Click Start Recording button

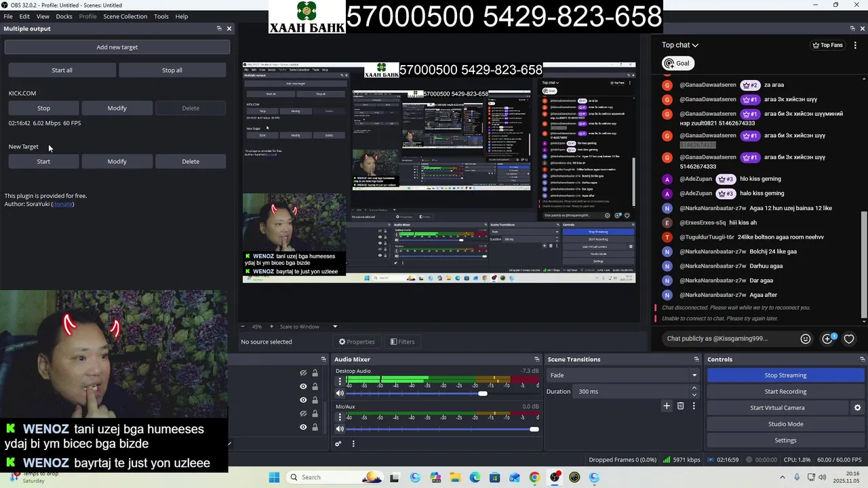click(785, 391)
